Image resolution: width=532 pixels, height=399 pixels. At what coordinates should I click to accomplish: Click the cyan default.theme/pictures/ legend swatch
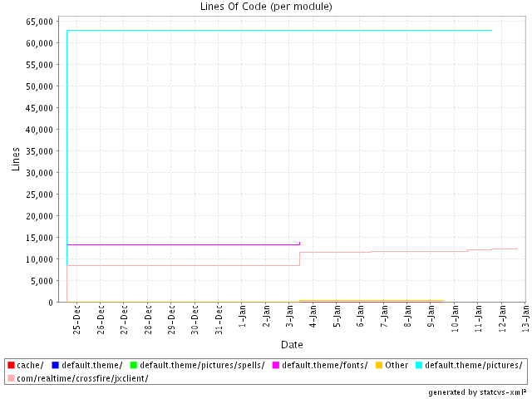(x=418, y=365)
